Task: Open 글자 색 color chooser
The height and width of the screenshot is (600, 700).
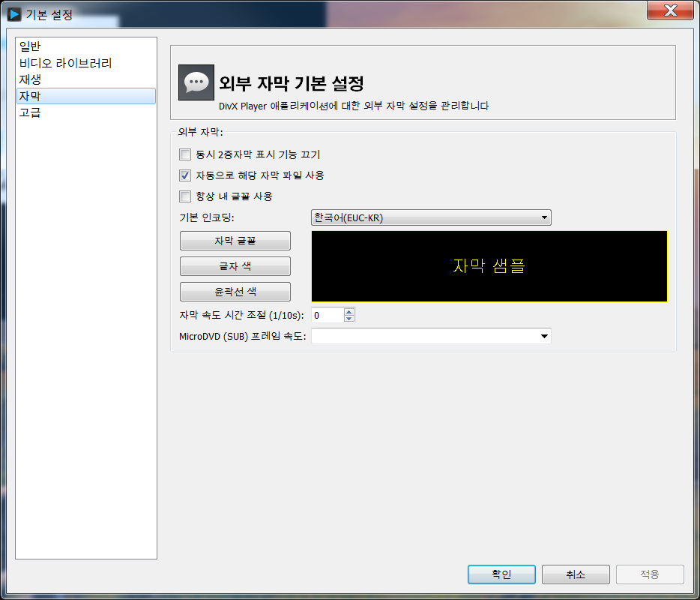Action: [x=235, y=266]
